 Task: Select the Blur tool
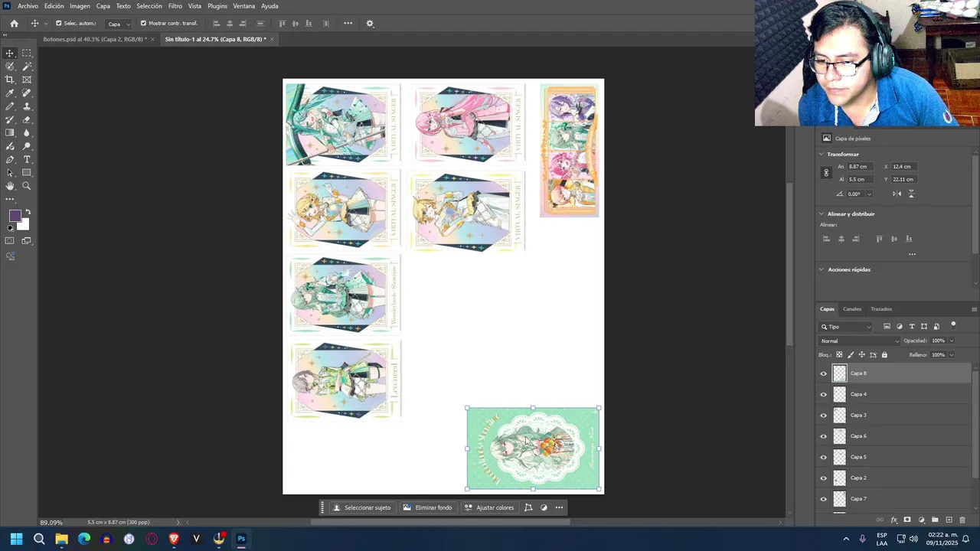pos(27,133)
